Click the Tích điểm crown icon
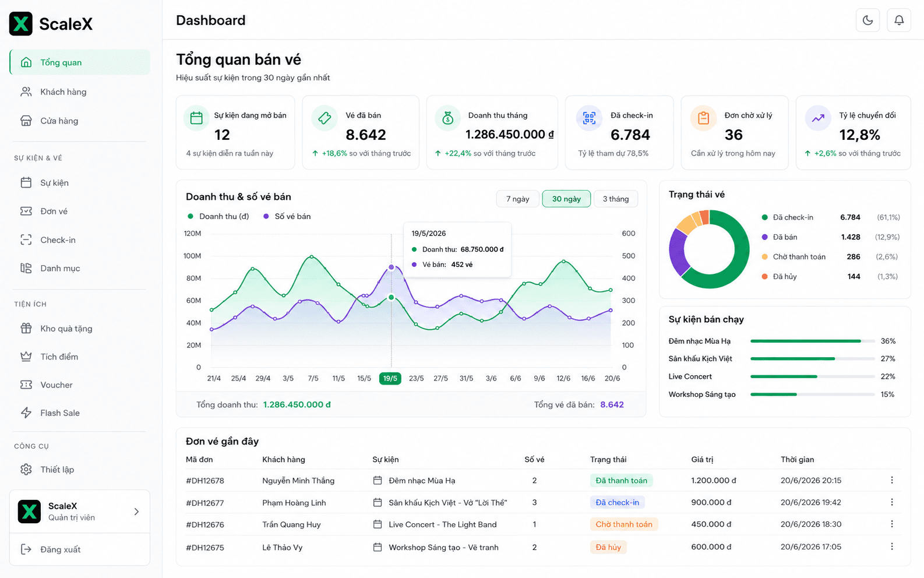924x578 pixels. click(x=26, y=357)
